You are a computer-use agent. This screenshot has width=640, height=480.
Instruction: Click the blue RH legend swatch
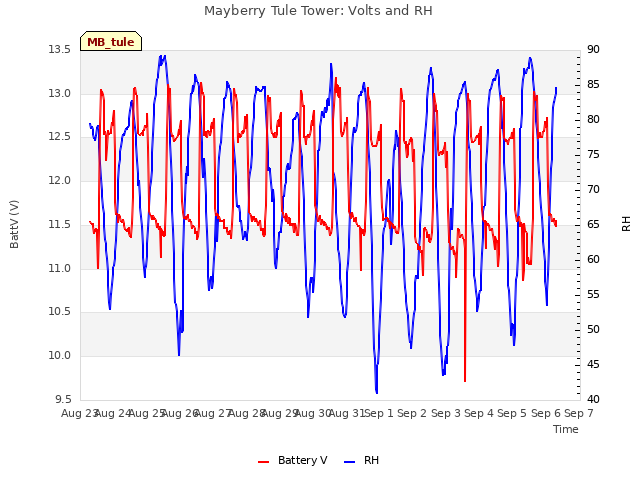click(350, 462)
